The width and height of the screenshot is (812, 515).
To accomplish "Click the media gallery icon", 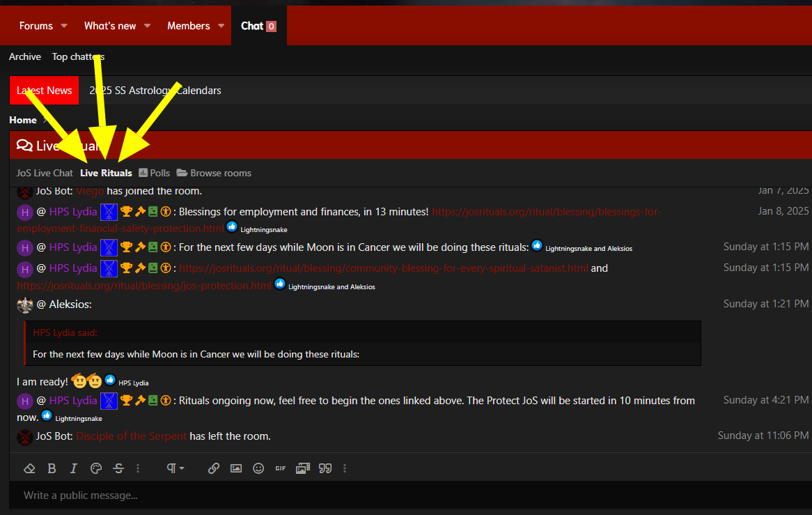I will 302,468.
